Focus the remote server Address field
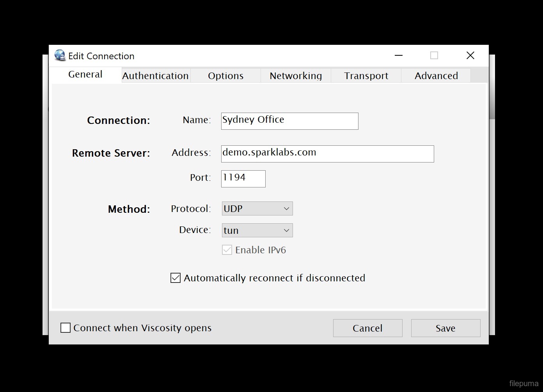The width and height of the screenshot is (543, 392). click(327, 154)
